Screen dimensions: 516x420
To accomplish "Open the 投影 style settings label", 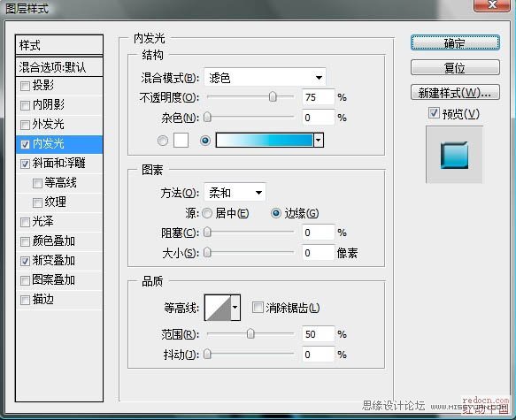I will point(43,86).
